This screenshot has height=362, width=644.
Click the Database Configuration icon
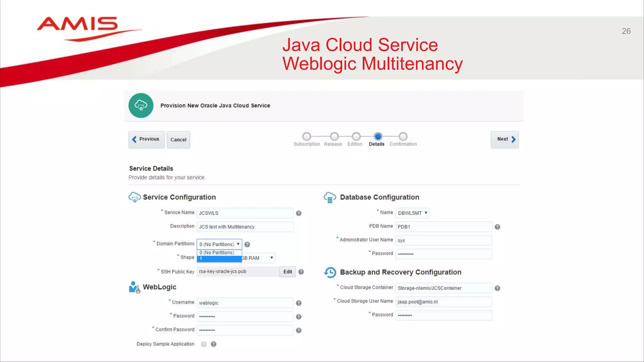[x=330, y=198]
